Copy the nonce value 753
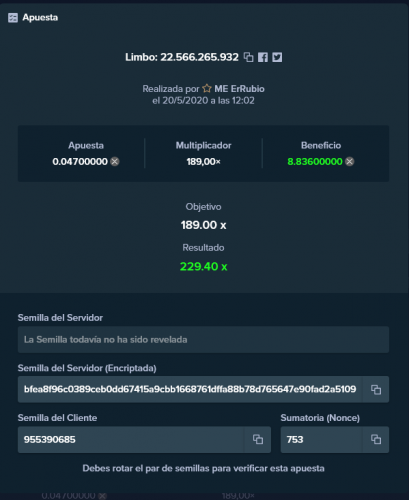 (x=376, y=439)
